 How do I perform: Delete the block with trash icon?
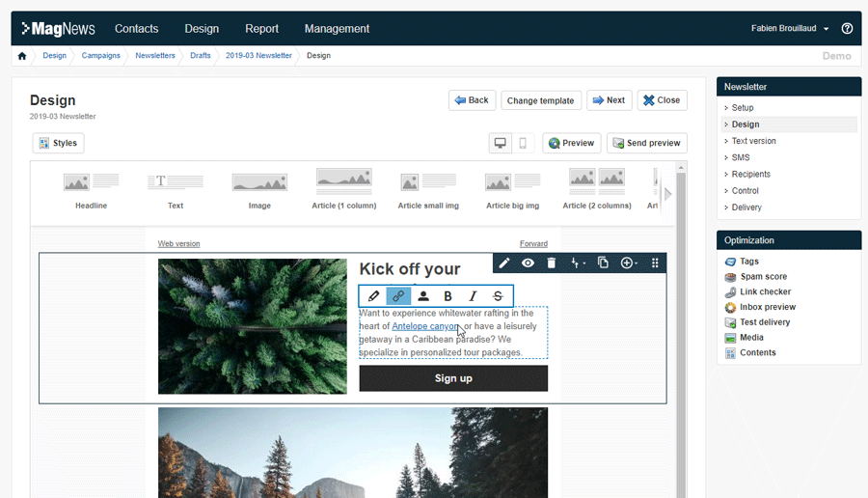(x=552, y=263)
